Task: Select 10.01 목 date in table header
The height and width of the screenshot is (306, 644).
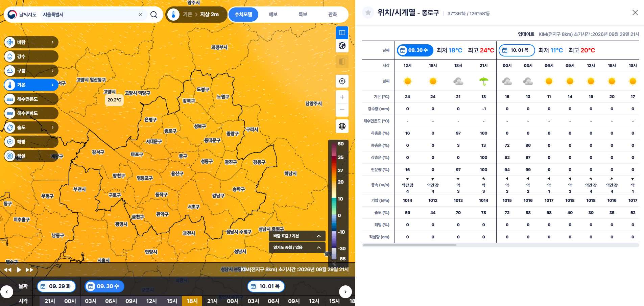Action: pos(517,50)
